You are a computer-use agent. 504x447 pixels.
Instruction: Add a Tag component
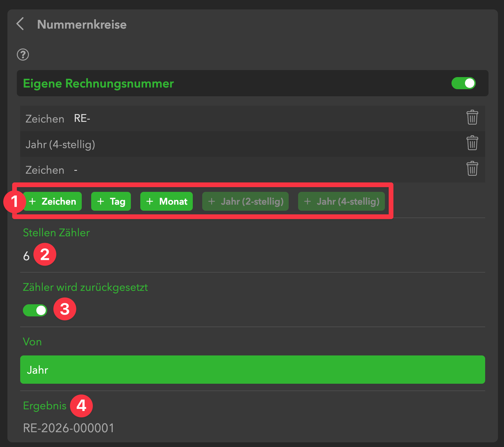(x=111, y=201)
